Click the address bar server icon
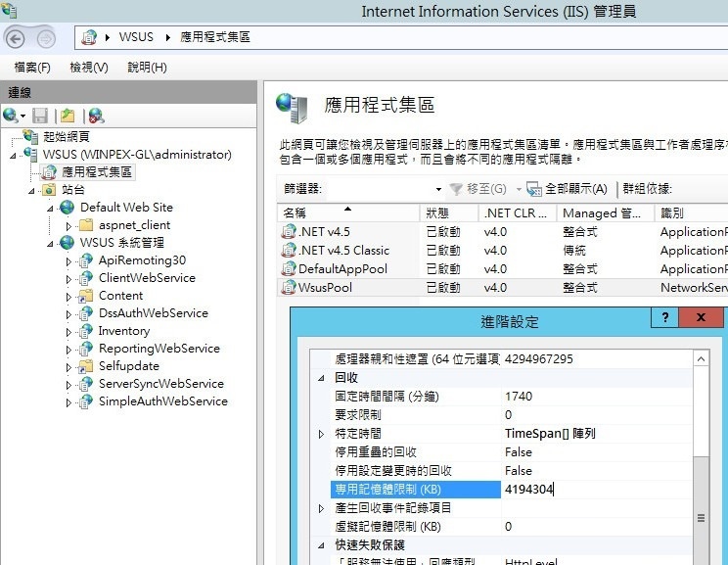 (x=89, y=37)
